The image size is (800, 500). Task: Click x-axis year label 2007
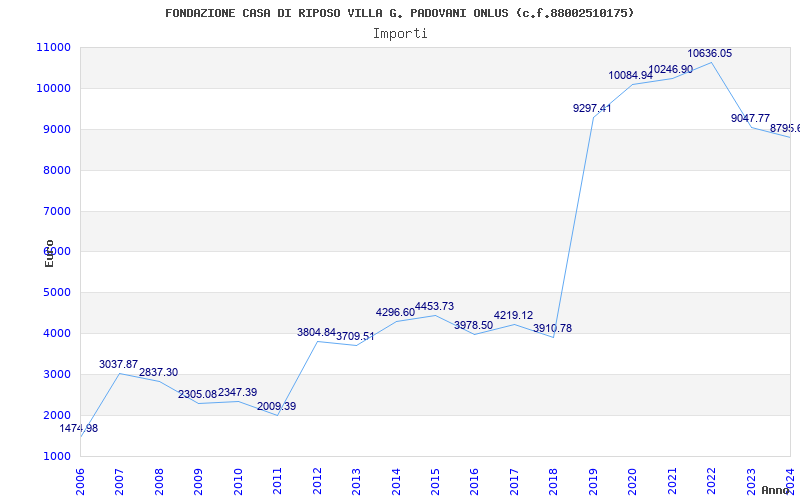[119, 481]
